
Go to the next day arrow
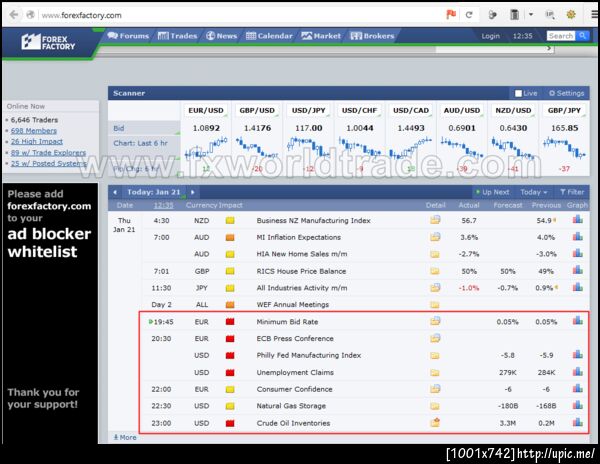pos(192,192)
